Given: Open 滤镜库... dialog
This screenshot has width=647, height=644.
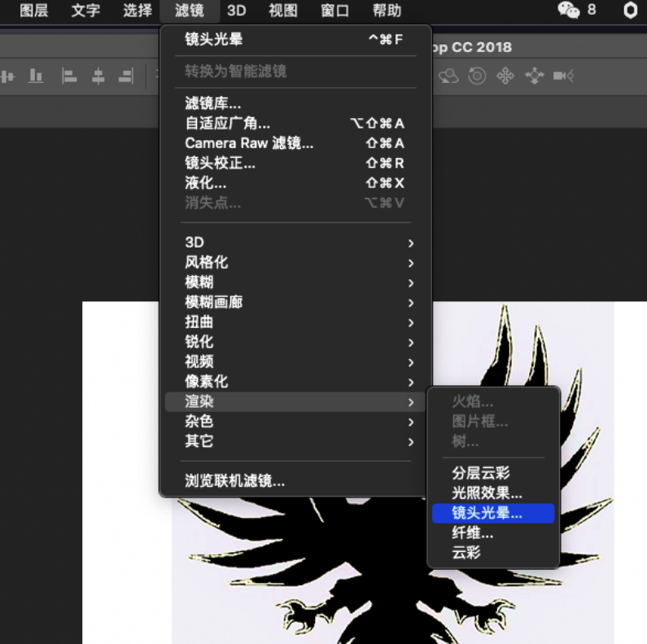Looking at the screenshot, I should point(295,103).
